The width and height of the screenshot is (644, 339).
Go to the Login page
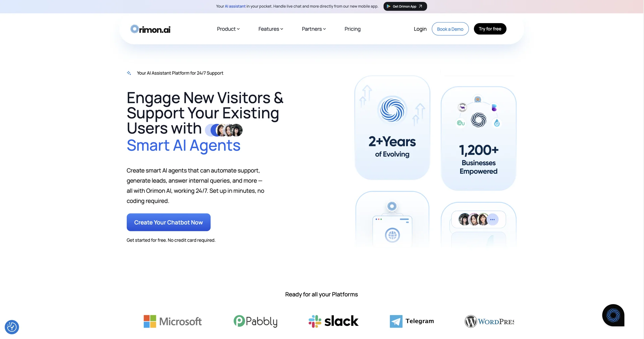[420, 29]
